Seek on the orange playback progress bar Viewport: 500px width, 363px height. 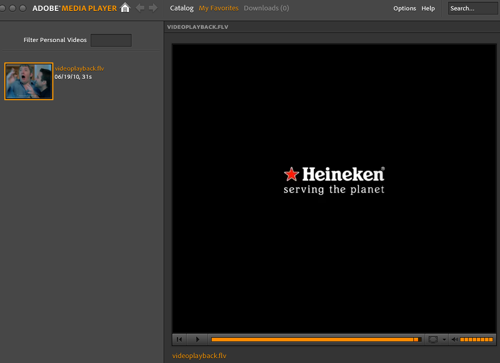click(x=315, y=339)
